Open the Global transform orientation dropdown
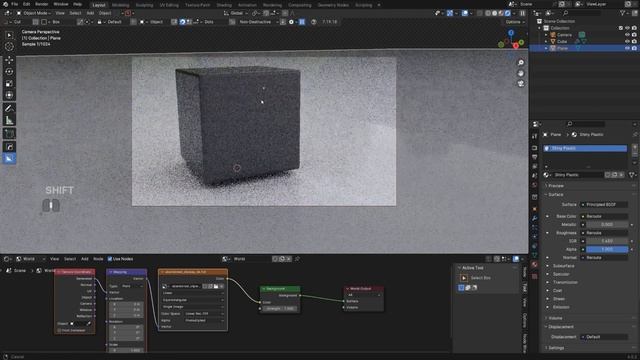Viewport: 640px width, 360px height. pyautogui.click(x=236, y=13)
